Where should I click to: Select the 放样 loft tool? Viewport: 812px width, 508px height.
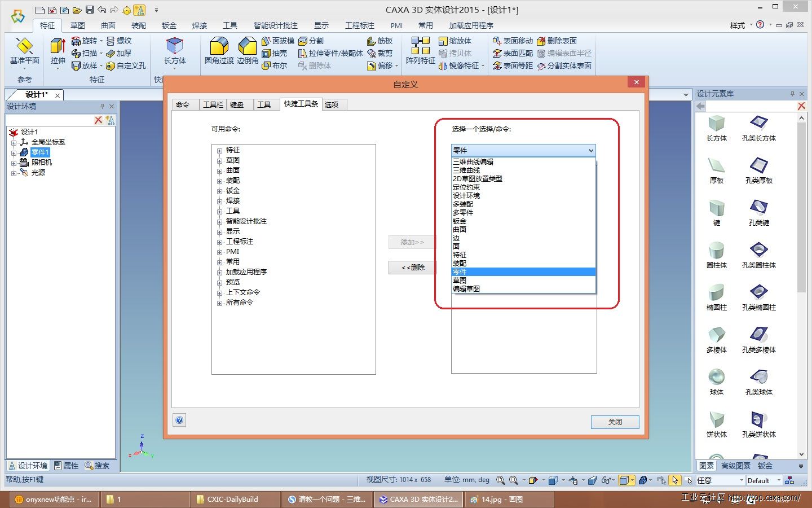85,65
